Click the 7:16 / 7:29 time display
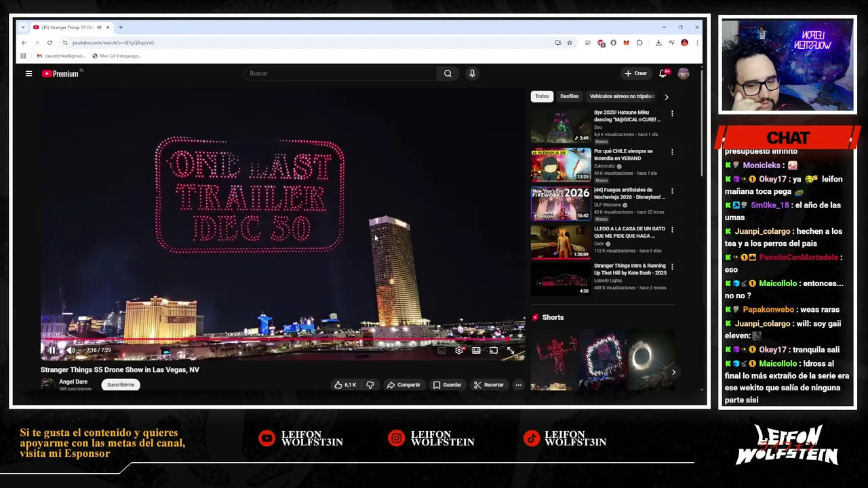The image size is (868, 488). (x=98, y=350)
